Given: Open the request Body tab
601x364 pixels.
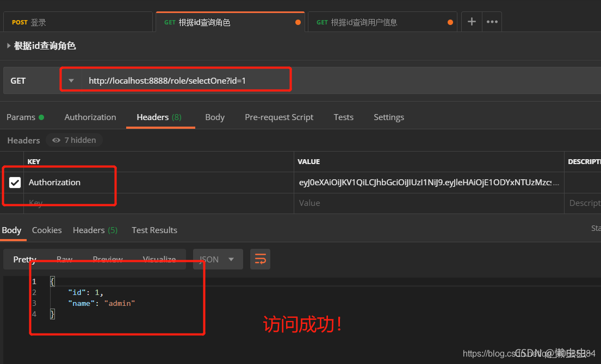Looking at the screenshot, I should pyautogui.click(x=215, y=117).
